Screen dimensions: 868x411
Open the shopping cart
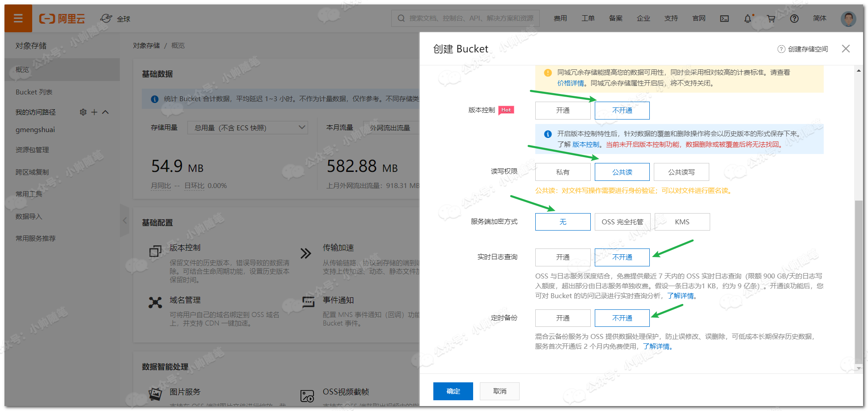pos(771,18)
